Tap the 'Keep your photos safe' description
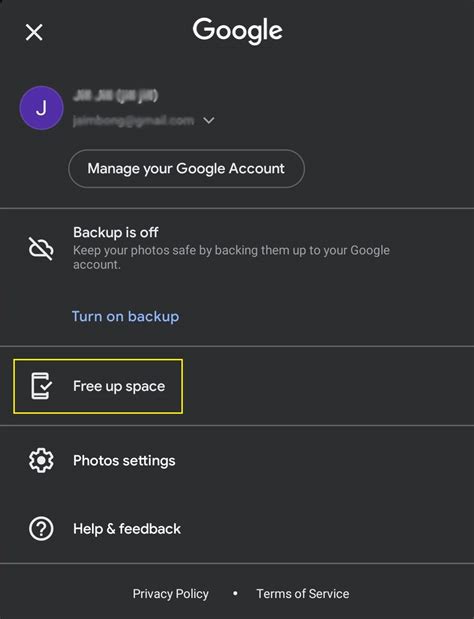The height and width of the screenshot is (619, 474). click(231, 257)
